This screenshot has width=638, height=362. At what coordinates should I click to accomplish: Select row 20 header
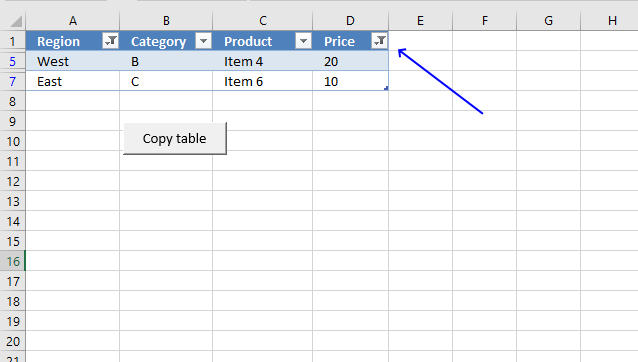click(13, 341)
